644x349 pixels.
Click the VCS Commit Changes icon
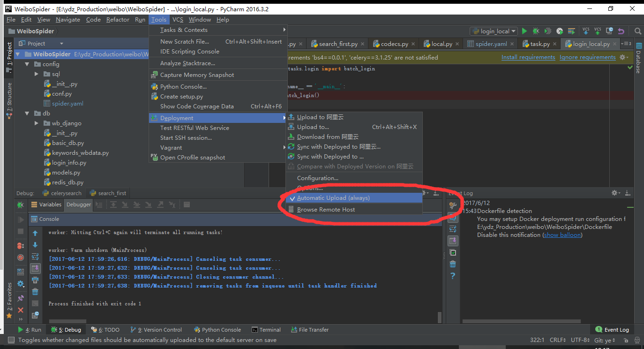pyautogui.click(x=598, y=31)
